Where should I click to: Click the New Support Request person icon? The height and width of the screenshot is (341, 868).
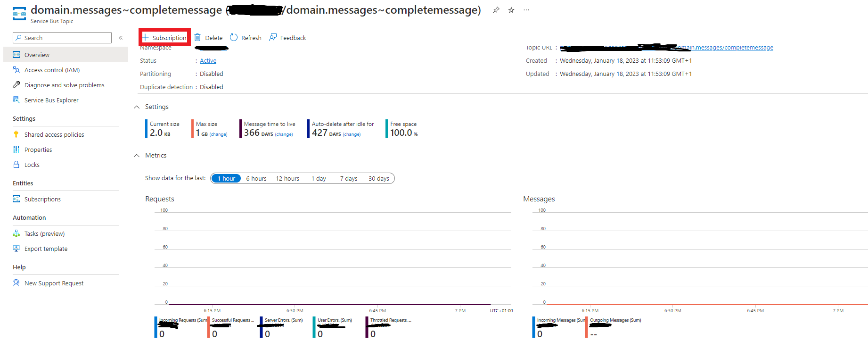click(16, 283)
